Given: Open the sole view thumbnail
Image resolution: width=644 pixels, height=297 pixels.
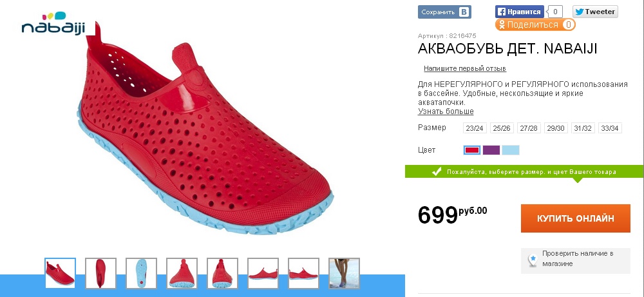Looking at the screenshot, I should click(141, 273).
